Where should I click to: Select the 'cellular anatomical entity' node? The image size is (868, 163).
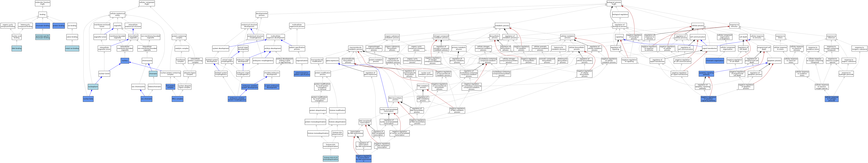click(x=118, y=15)
